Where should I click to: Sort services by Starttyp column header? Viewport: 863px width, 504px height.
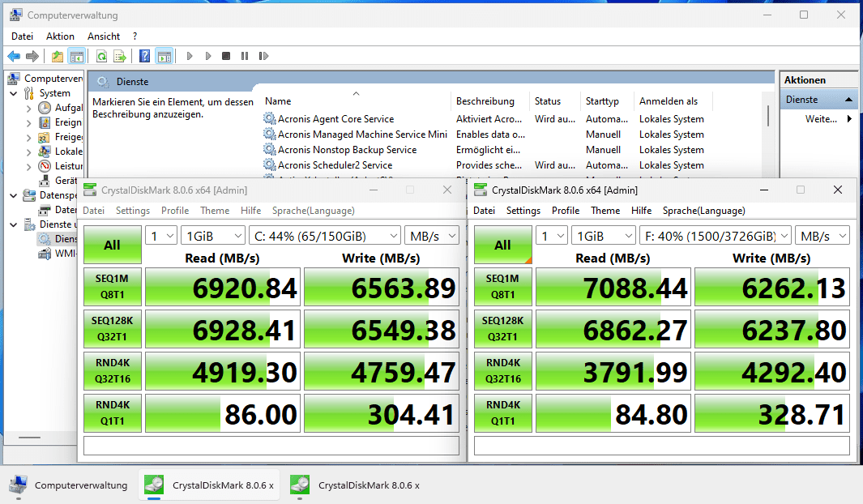606,101
